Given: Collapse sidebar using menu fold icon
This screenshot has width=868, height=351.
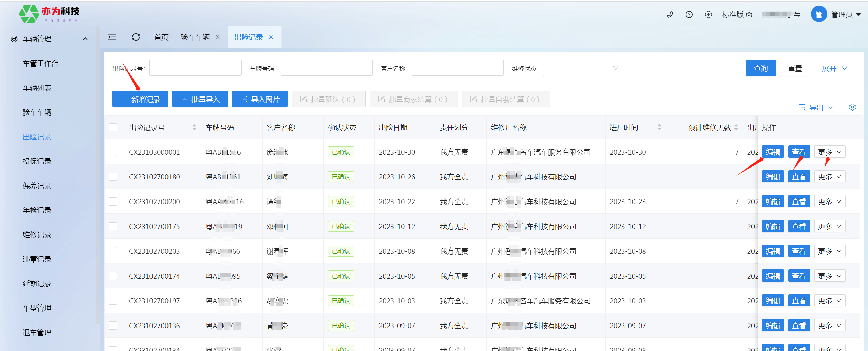Looking at the screenshot, I should (112, 37).
